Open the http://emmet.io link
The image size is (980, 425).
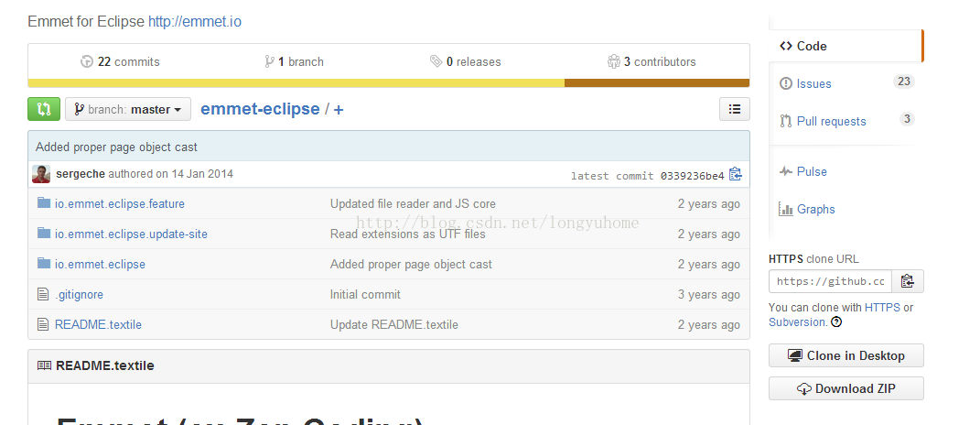click(194, 21)
